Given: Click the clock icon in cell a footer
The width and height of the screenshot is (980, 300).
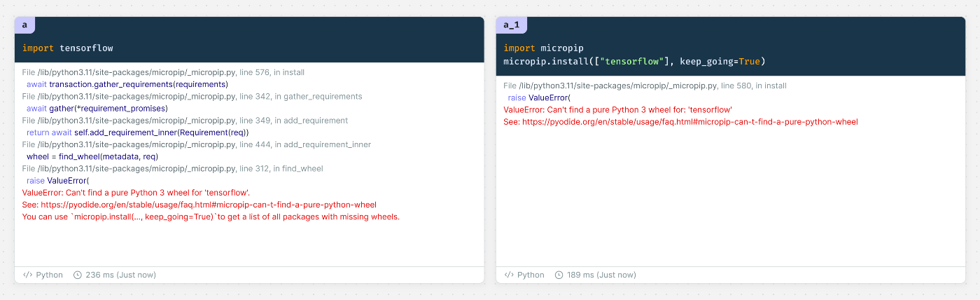Looking at the screenshot, I should click(78, 275).
